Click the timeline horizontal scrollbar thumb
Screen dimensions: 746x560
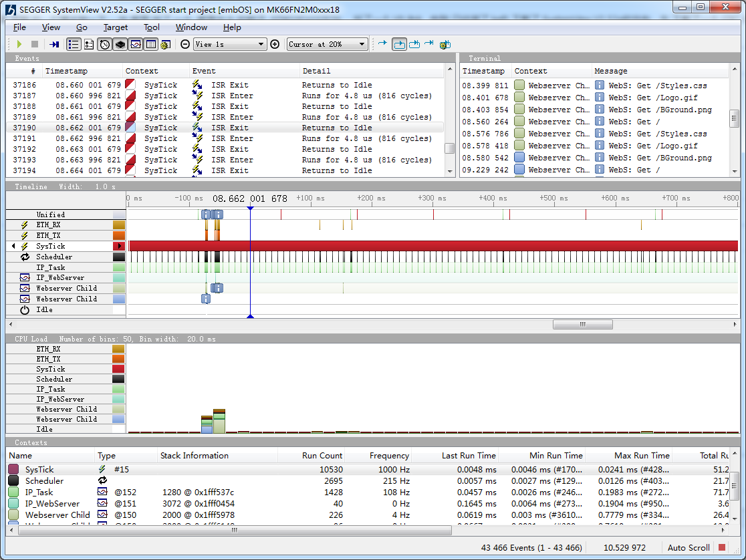click(582, 325)
